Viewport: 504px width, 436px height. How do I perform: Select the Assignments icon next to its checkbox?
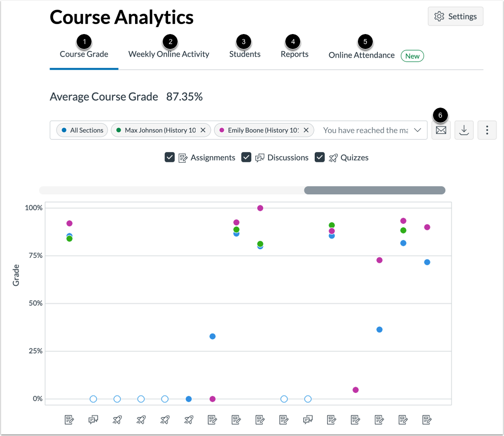(183, 157)
